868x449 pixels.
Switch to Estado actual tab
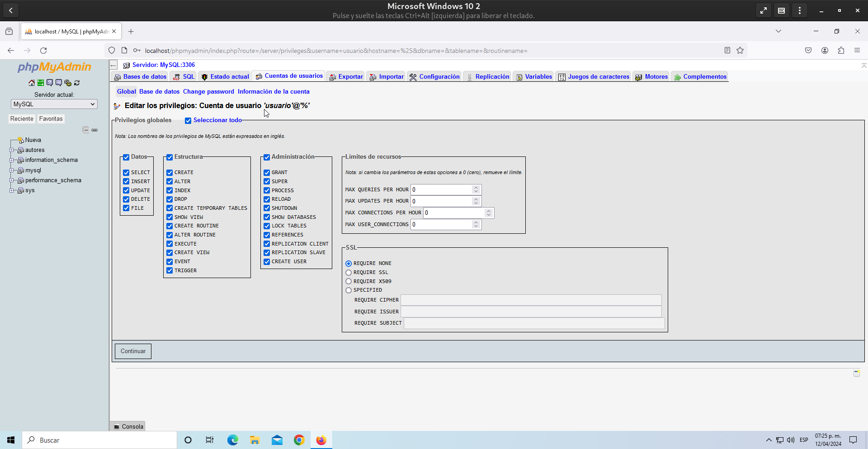click(x=225, y=76)
